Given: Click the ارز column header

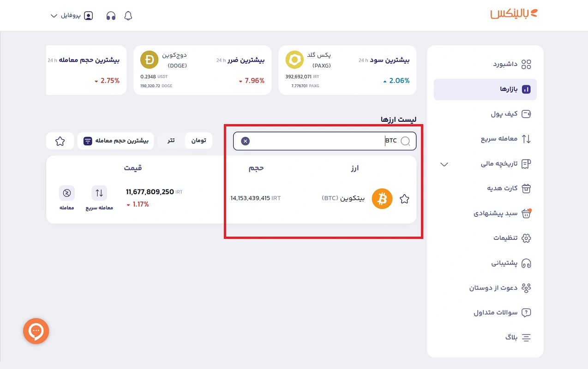Looking at the screenshot, I should point(354,168).
